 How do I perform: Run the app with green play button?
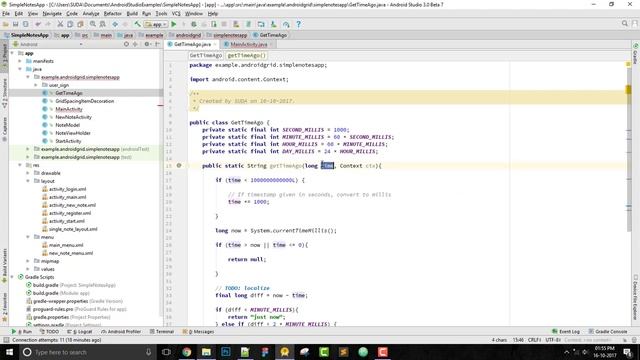pyautogui.click(x=174, y=24)
